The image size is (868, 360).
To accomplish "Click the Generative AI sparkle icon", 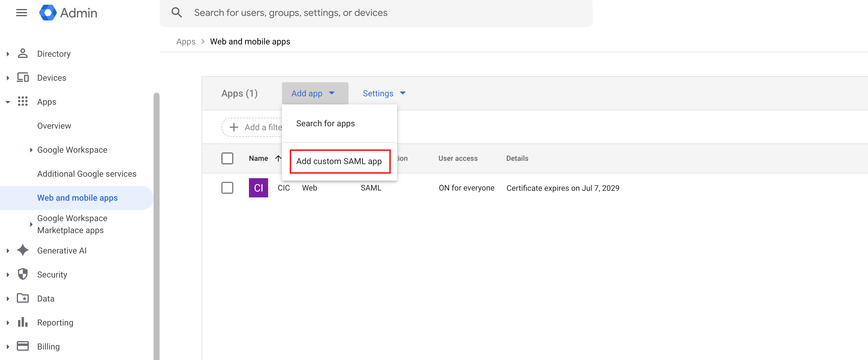I will (22, 250).
